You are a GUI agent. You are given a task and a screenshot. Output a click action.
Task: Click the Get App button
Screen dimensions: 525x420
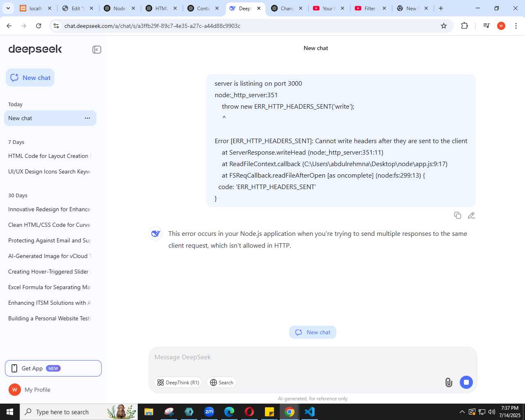pos(53,368)
